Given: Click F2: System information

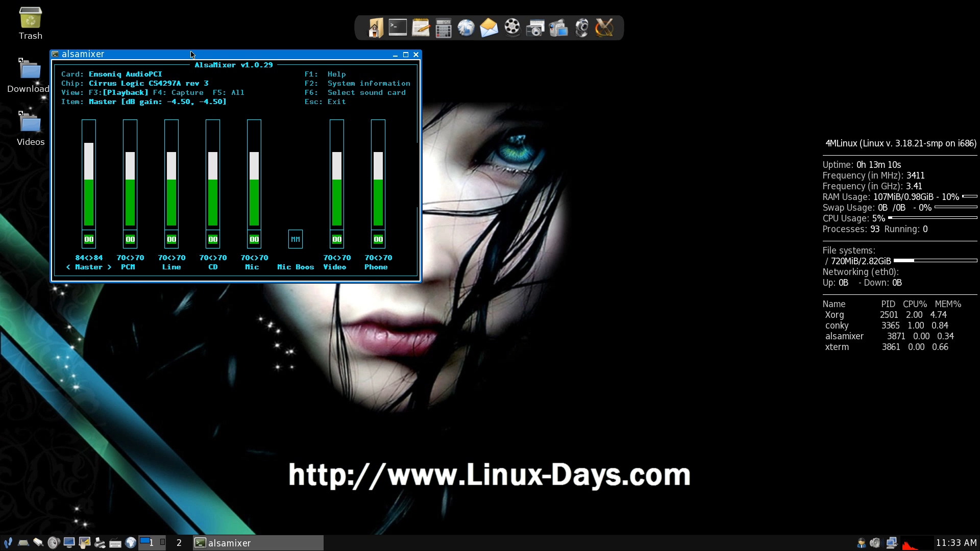Looking at the screenshot, I should tap(357, 83).
